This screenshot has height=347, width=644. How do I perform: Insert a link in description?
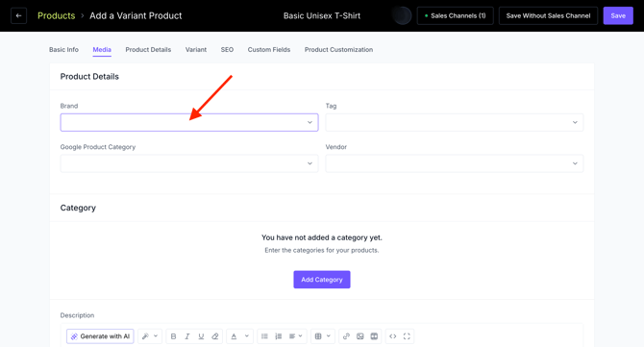[x=346, y=336]
